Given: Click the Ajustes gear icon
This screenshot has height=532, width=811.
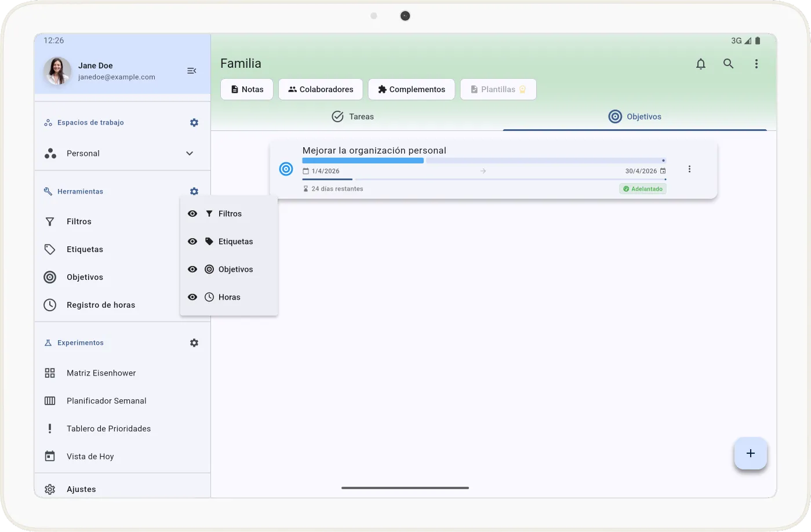Looking at the screenshot, I should click(50, 489).
